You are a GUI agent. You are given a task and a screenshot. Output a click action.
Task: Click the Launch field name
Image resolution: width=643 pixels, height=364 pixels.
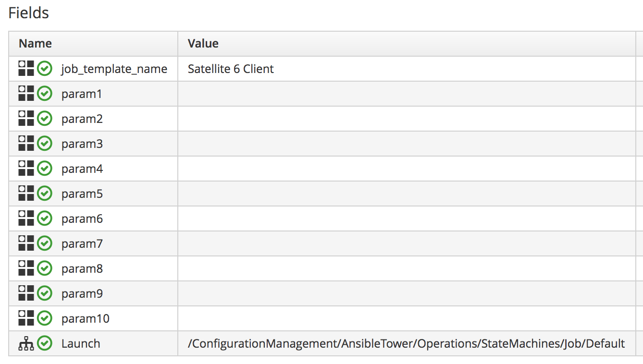click(81, 343)
